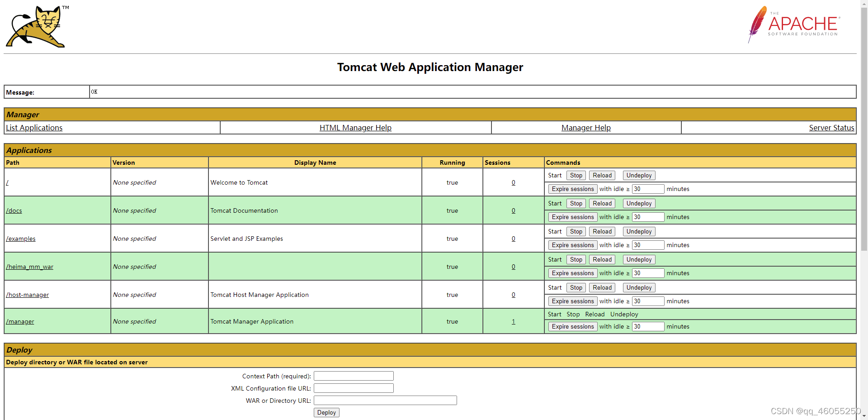Open the /heima_mm_war application link
The width and height of the screenshot is (868, 420).
(30, 267)
